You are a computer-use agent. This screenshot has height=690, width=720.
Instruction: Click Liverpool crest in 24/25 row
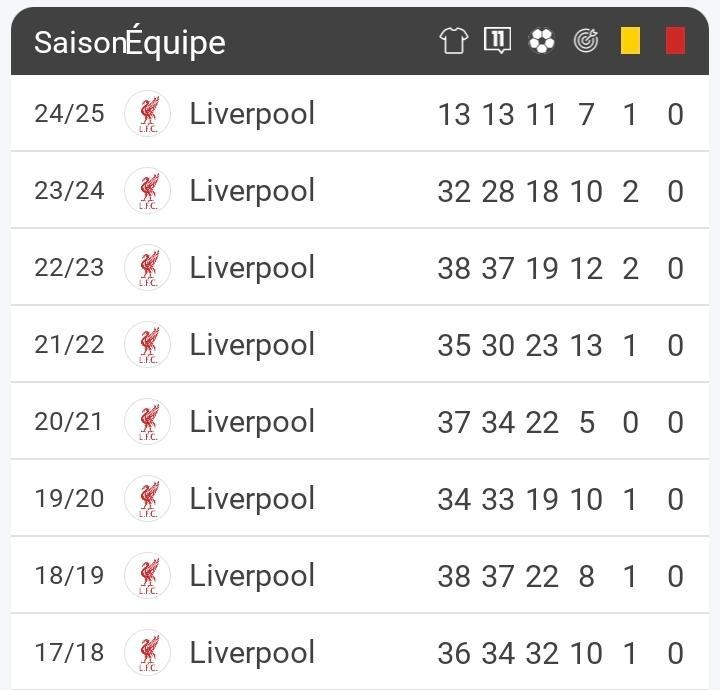click(x=148, y=113)
